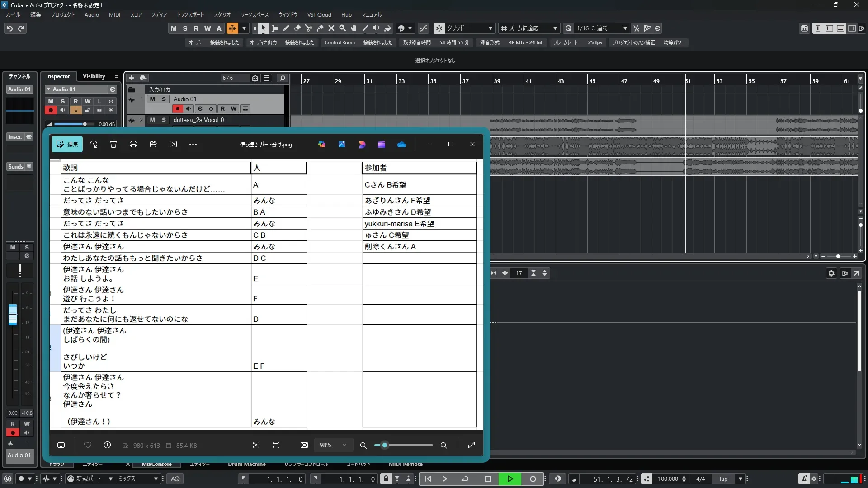This screenshot has height=488, width=868.
Task: Select the Eraser tool in toolbar
Action: [297, 28]
